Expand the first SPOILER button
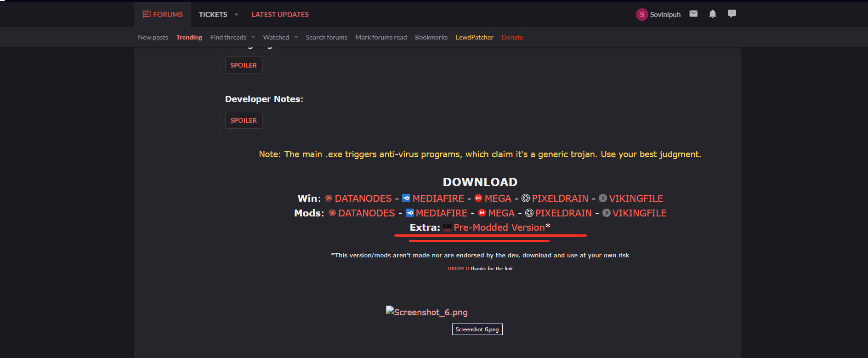Screen dimensions: 868x358 pyautogui.click(x=244, y=65)
